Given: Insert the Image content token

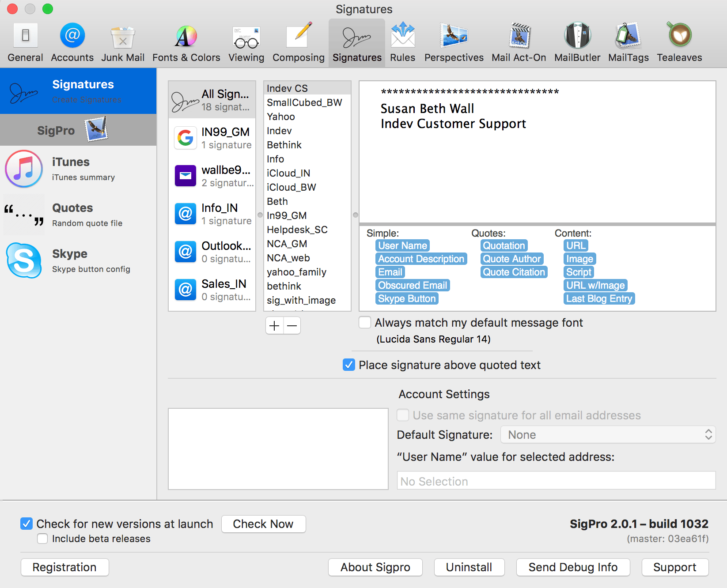Looking at the screenshot, I should (580, 259).
